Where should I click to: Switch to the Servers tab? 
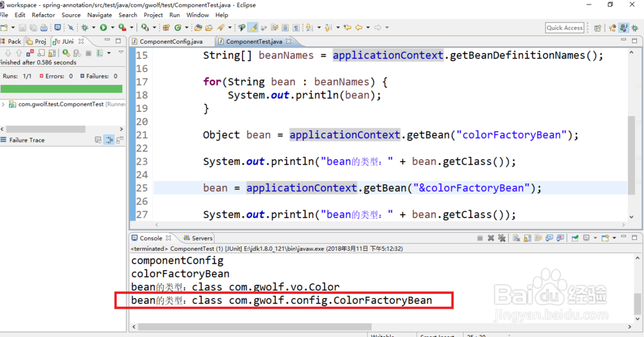(198, 238)
